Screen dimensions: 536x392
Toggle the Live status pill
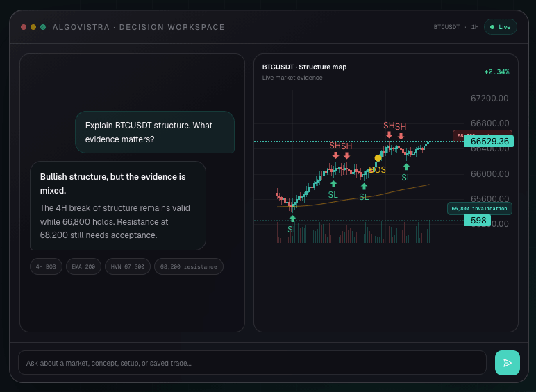click(500, 27)
